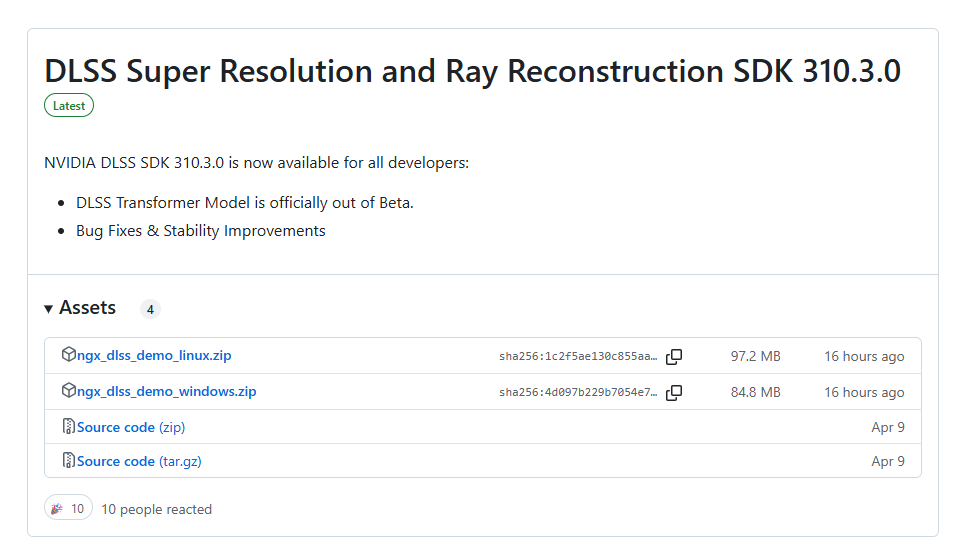The image size is (979, 552).
Task: Click the zip file icon next to Source code (zip)
Action: 68,427
